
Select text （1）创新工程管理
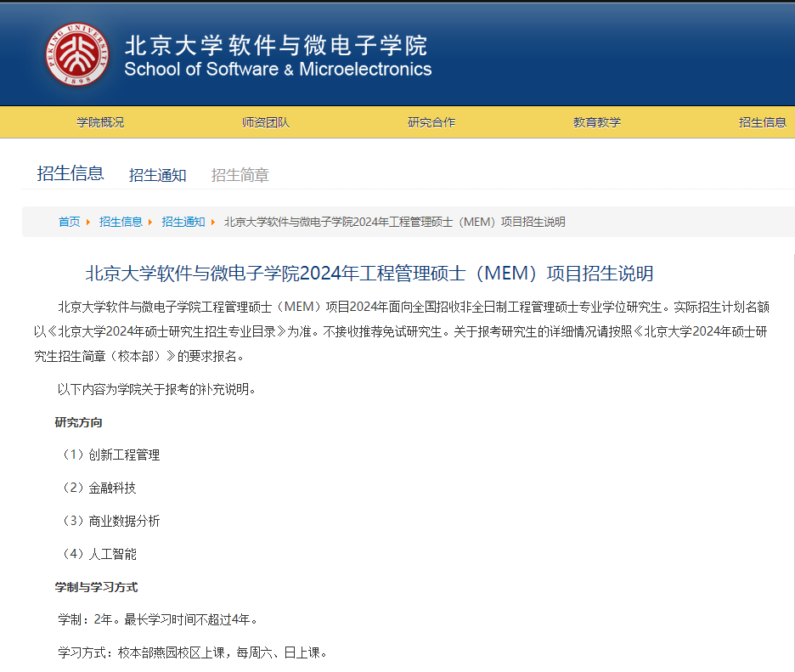(x=109, y=455)
